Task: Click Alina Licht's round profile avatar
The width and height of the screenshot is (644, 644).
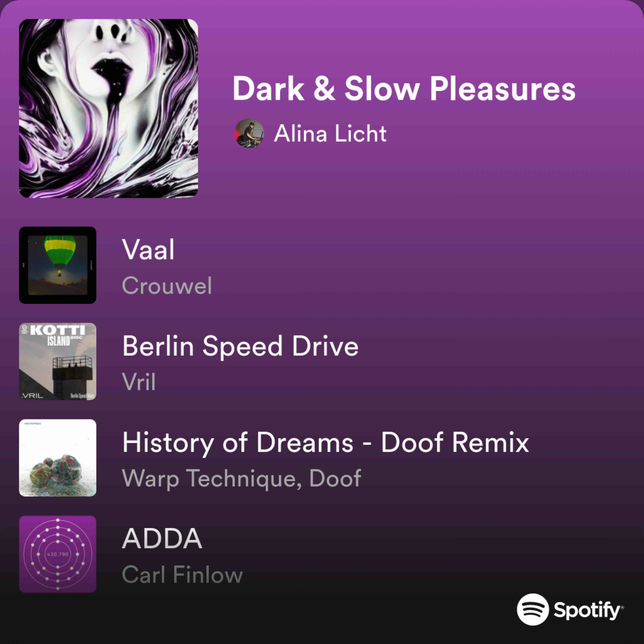Action: click(249, 133)
